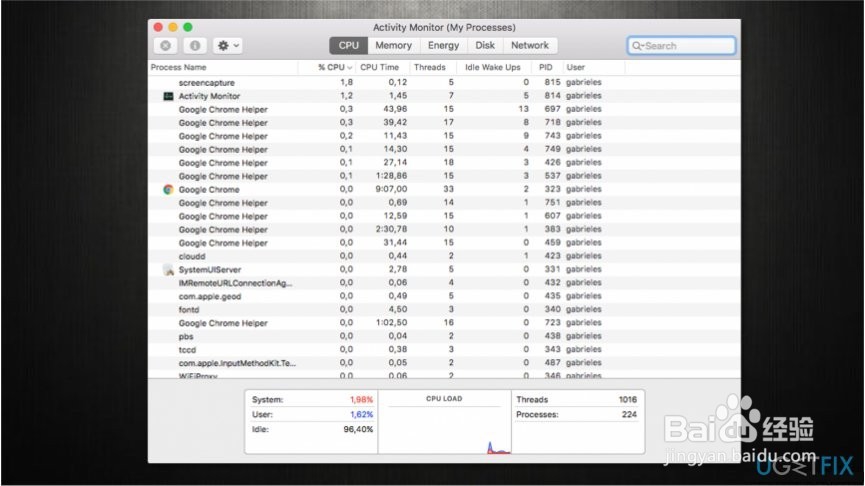This screenshot has width=865, height=486.
Task: Select Google Chrome Helper with PID 697
Action: 444,109
